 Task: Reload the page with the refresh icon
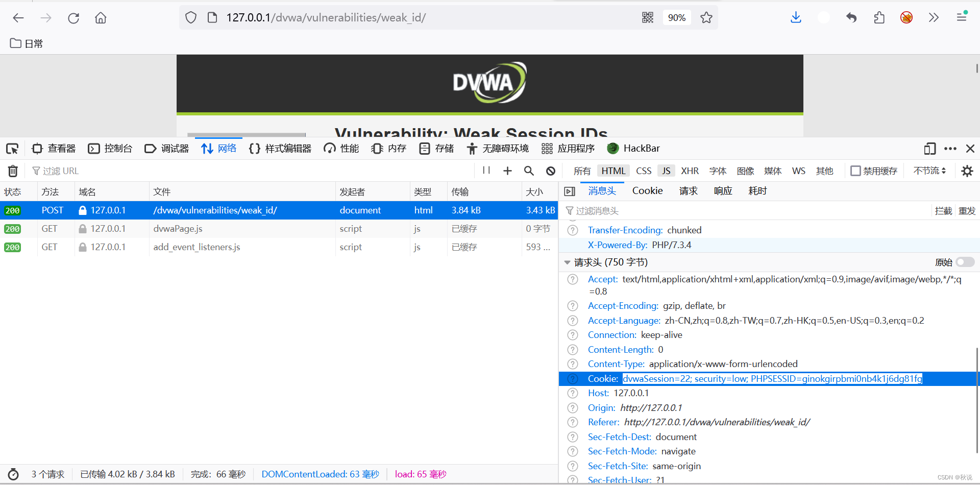coord(73,18)
